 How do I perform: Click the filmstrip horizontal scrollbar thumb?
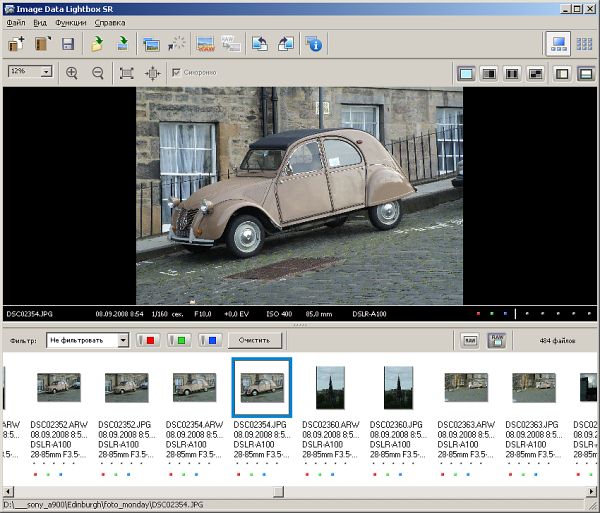point(279,492)
